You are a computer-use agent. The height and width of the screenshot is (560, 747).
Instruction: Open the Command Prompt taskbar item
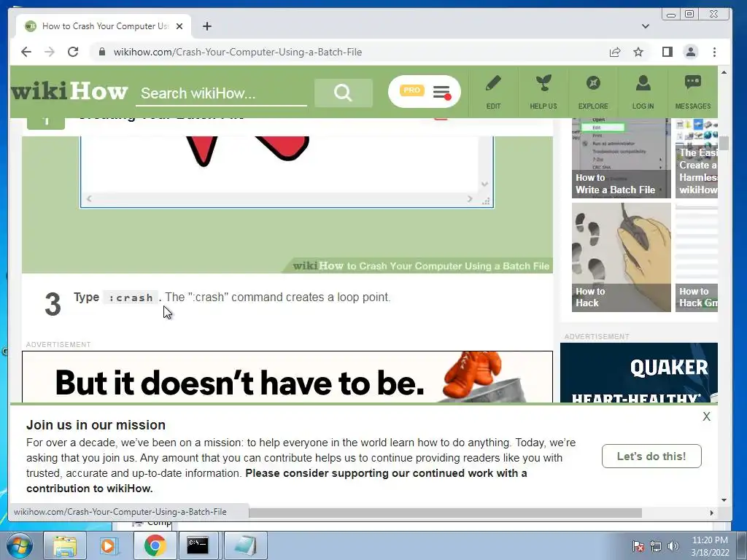[x=198, y=545]
